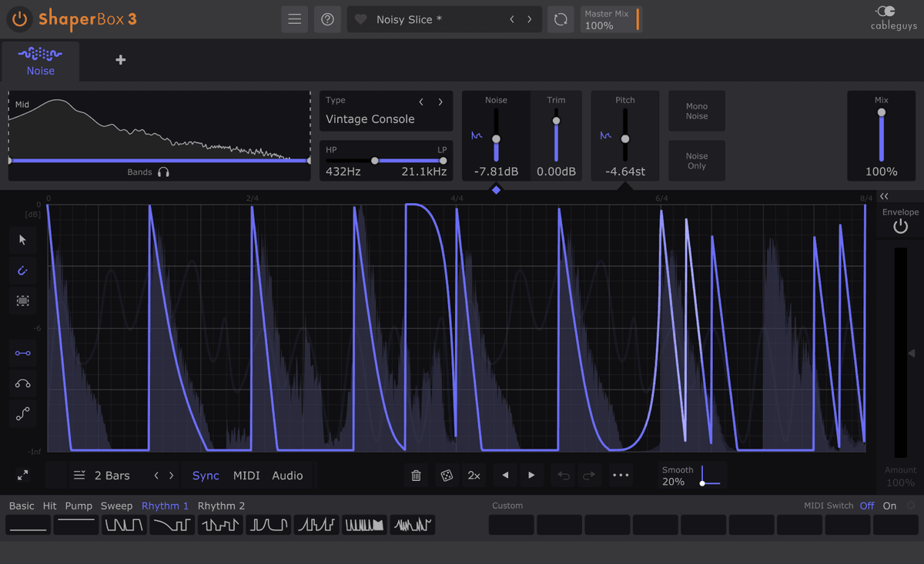Favorite the Noisy Slice preset
Screen dimensions: 924x564
coord(360,19)
